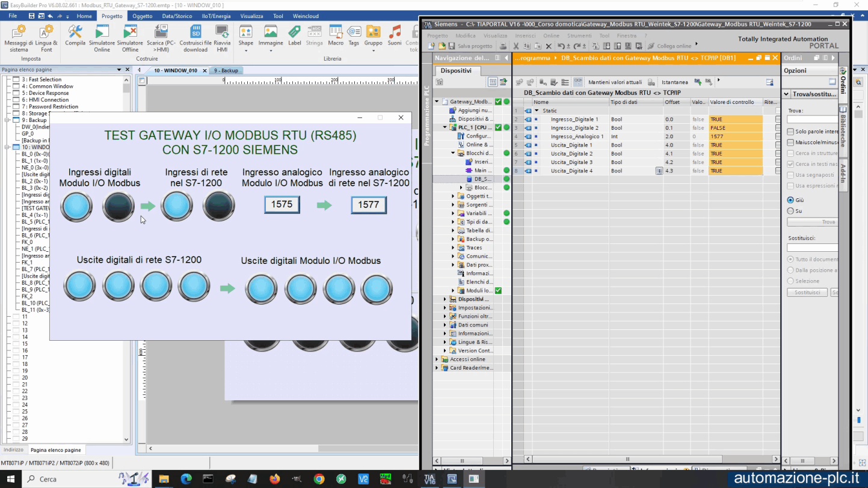Collapse the Static row in DB table

tap(537, 111)
